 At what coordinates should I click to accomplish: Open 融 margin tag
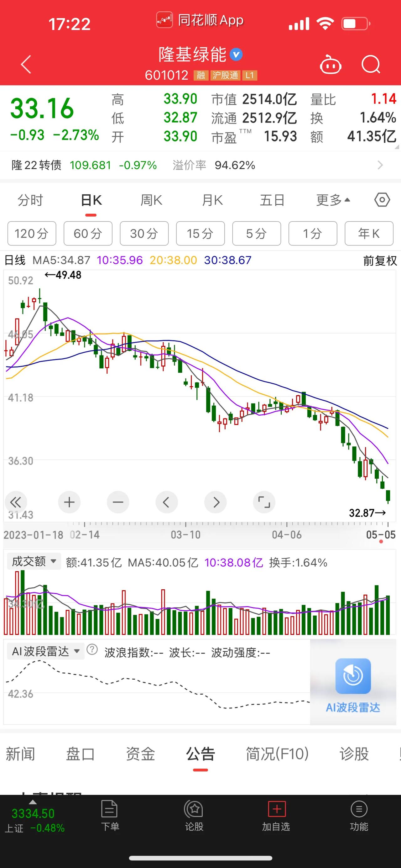click(201, 75)
